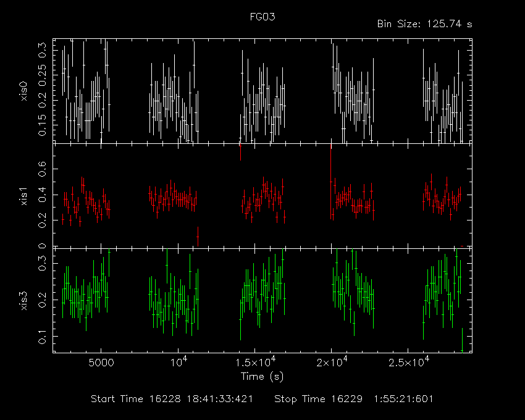The width and height of the screenshot is (525, 420).
Task: Click the xis0 axis label
Action: pyautogui.click(x=23, y=91)
